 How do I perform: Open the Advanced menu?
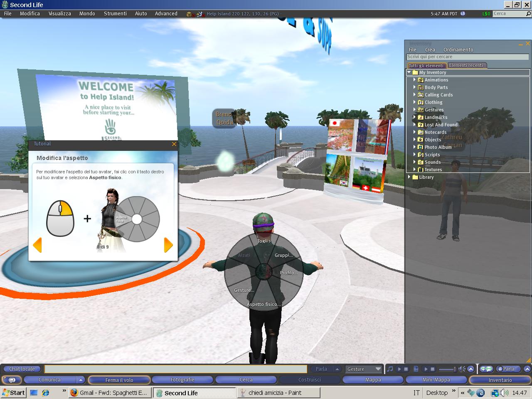[x=166, y=14]
